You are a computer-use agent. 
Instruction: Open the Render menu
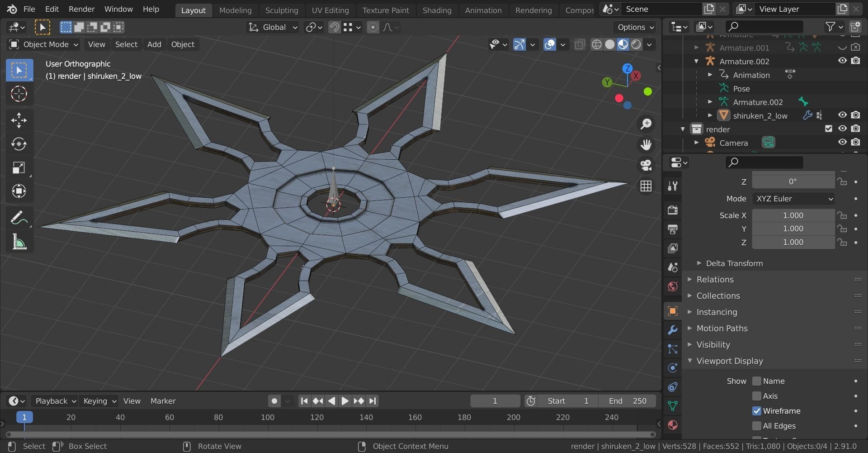(x=81, y=9)
